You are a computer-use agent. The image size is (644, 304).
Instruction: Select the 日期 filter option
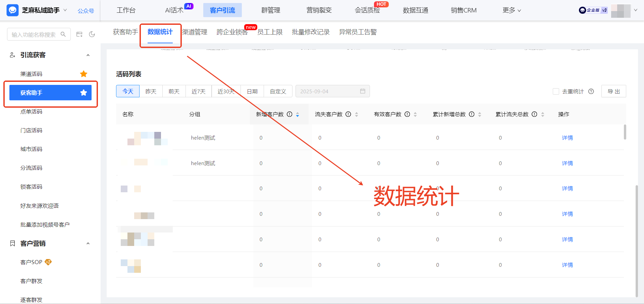(252, 91)
